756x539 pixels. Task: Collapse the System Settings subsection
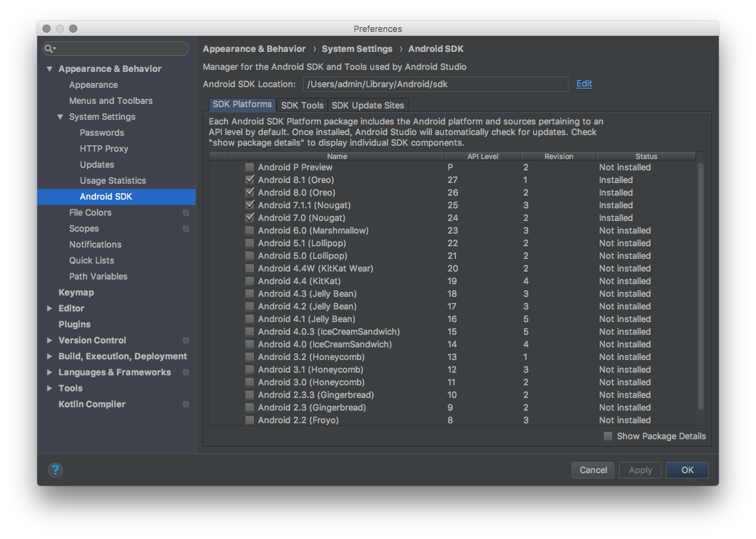click(x=61, y=117)
